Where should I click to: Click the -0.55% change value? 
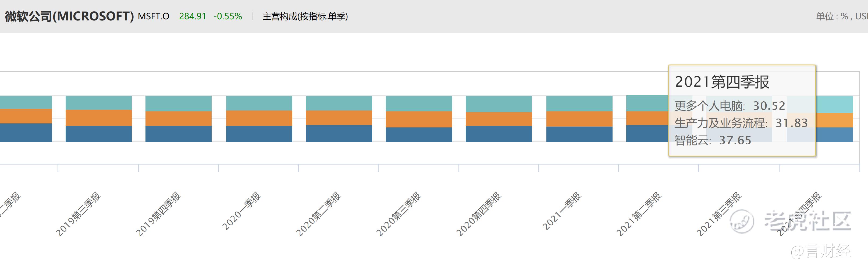(228, 16)
